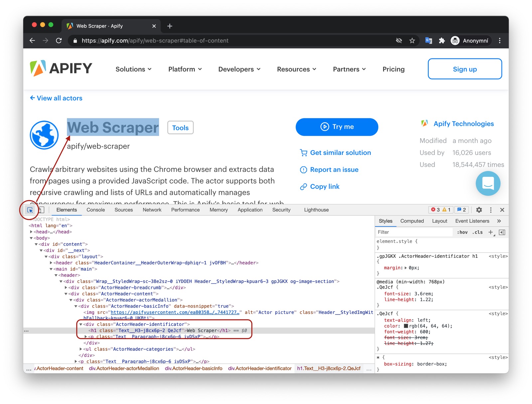Image resolution: width=532 pixels, height=404 pixels.
Task: Toggle element state with :hov button
Action: point(462,232)
